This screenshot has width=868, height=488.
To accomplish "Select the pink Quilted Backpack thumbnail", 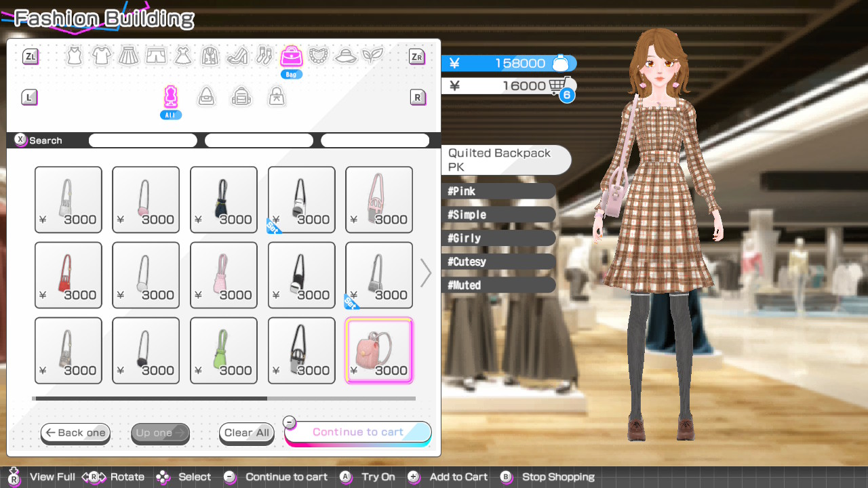I will coord(379,350).
